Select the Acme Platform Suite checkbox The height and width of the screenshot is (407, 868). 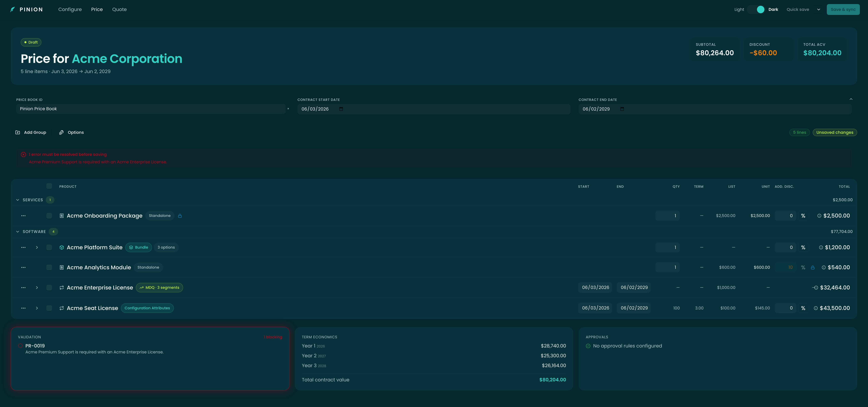click(49, 247)
